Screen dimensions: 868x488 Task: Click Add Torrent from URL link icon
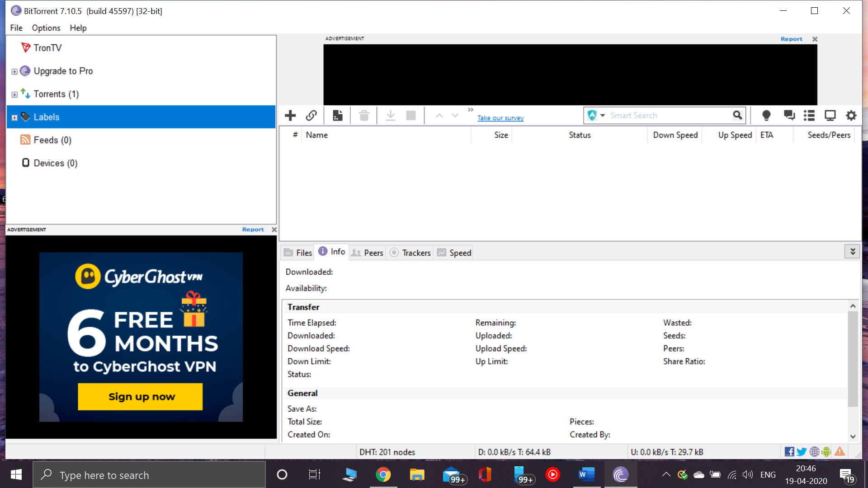tap(311, 116)
